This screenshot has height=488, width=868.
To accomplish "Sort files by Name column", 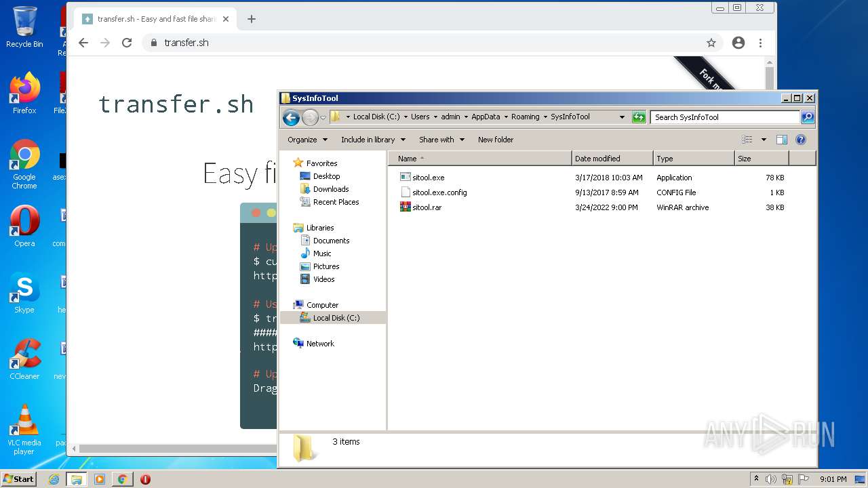I will coord(480,159).
